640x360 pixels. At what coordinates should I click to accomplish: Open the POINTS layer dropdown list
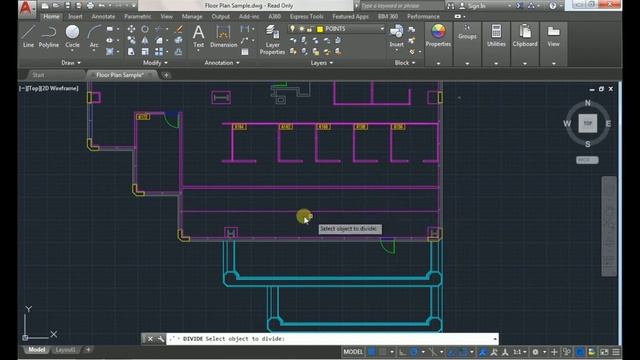pyautogui.click(x=382, y=29)
